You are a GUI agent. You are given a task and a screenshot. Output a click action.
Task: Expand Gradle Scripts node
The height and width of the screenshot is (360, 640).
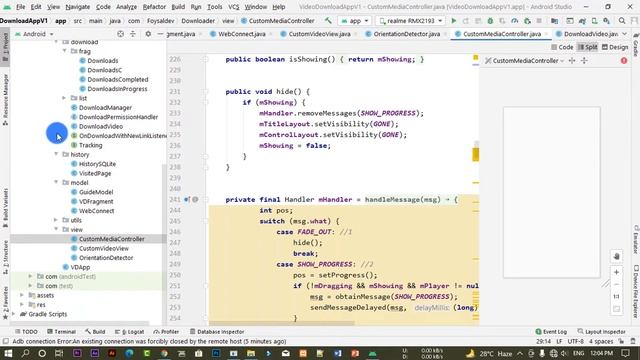pos(14,314)
